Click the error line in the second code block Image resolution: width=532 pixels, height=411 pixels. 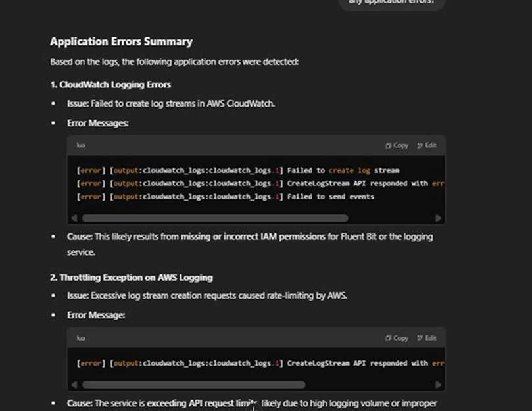click(260, 363)
